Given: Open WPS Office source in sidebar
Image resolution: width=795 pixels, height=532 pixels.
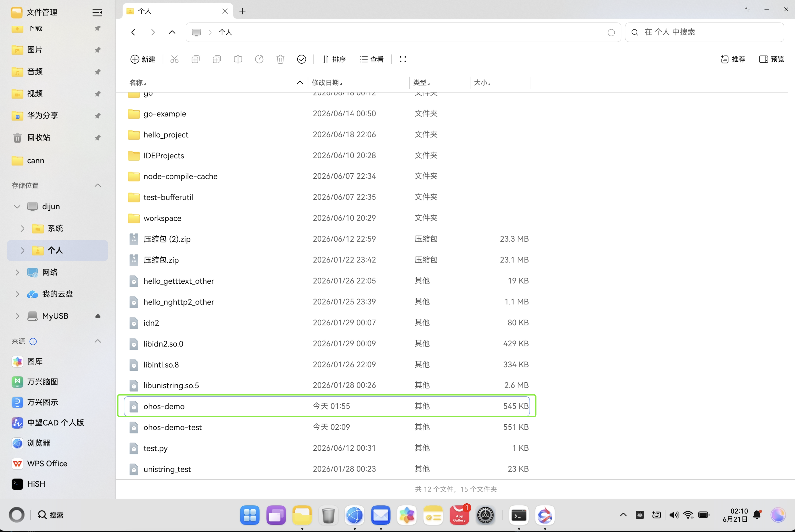Looking at the screenshot, I should [x=58, y=463].
